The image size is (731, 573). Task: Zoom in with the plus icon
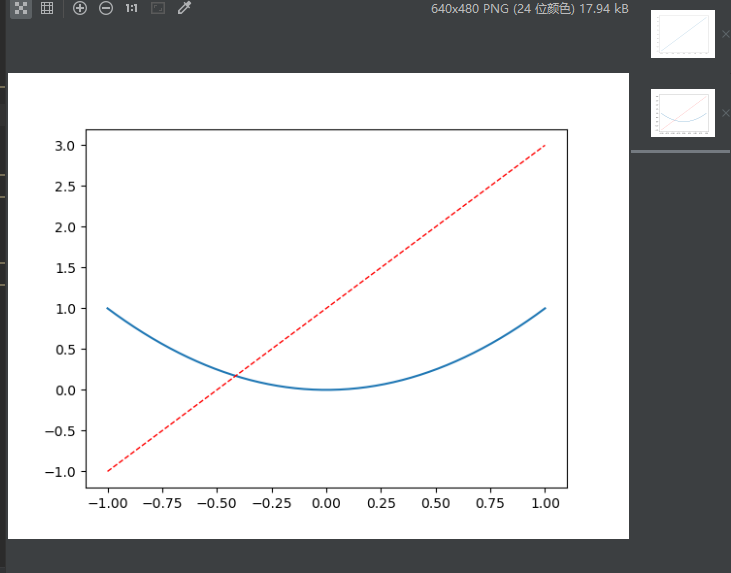coord(80,8)
